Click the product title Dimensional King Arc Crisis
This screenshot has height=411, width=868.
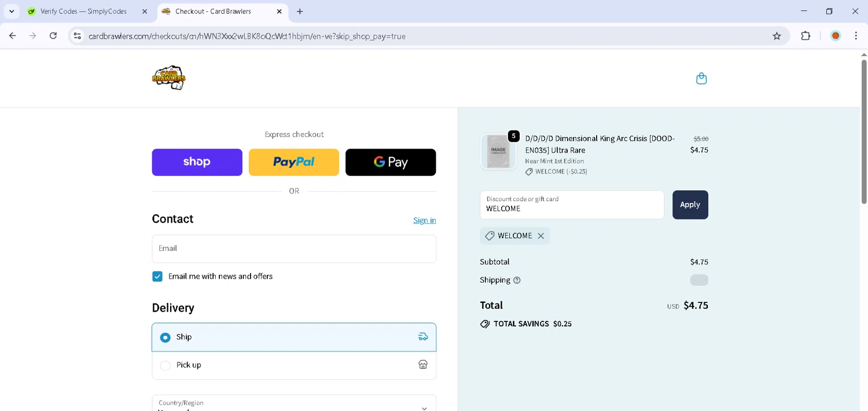599,145
